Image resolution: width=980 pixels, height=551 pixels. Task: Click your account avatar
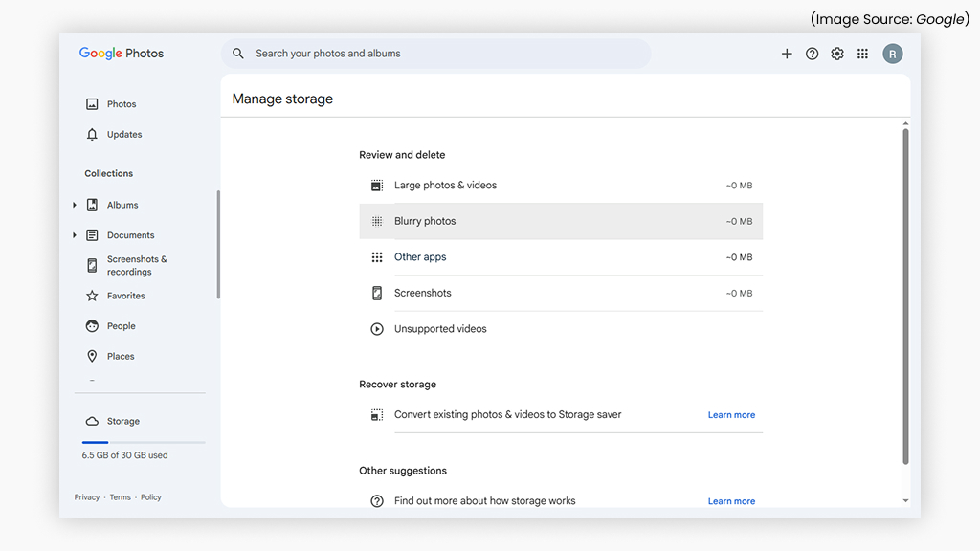click(892, 54)
